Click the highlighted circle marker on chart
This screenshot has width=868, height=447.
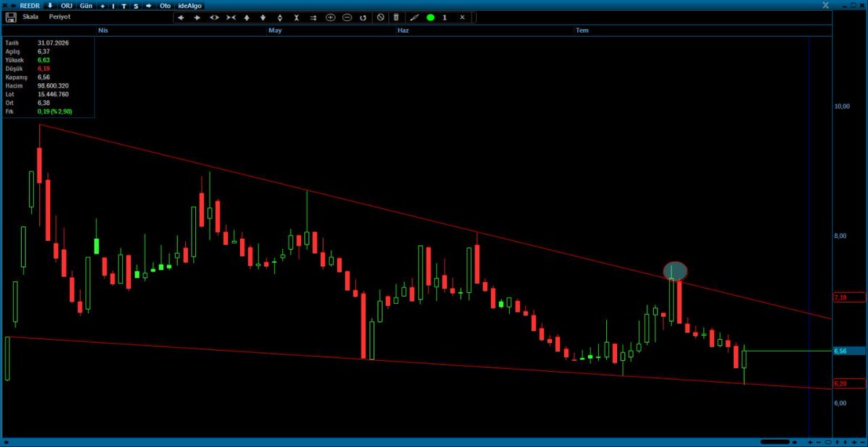click(675, 271)
